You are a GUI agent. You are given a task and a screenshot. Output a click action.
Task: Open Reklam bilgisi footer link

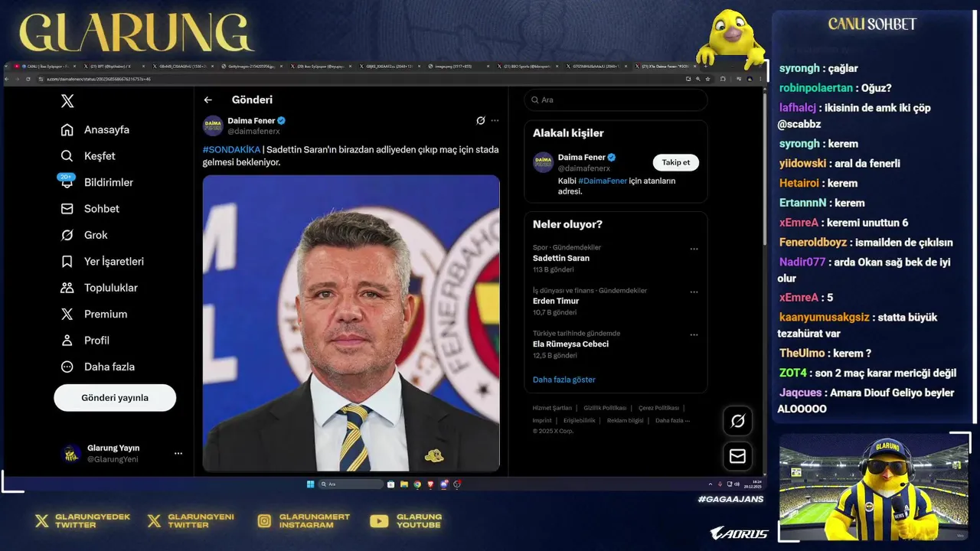tap(626, 420)
